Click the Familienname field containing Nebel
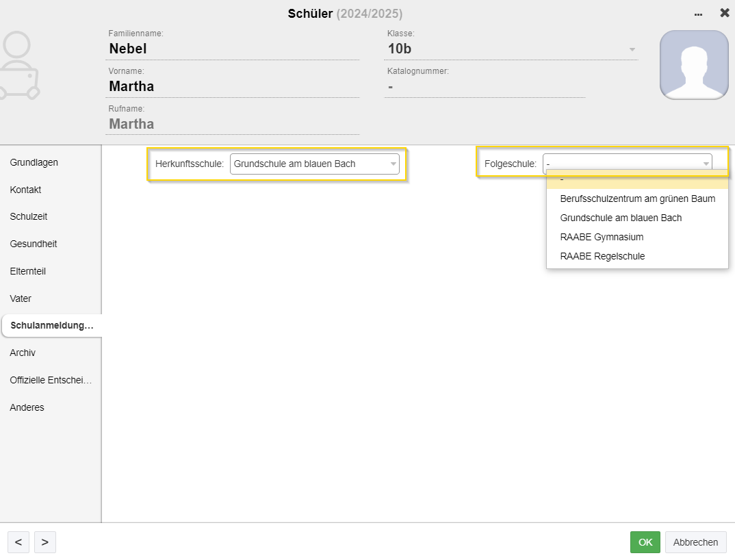 233,49
